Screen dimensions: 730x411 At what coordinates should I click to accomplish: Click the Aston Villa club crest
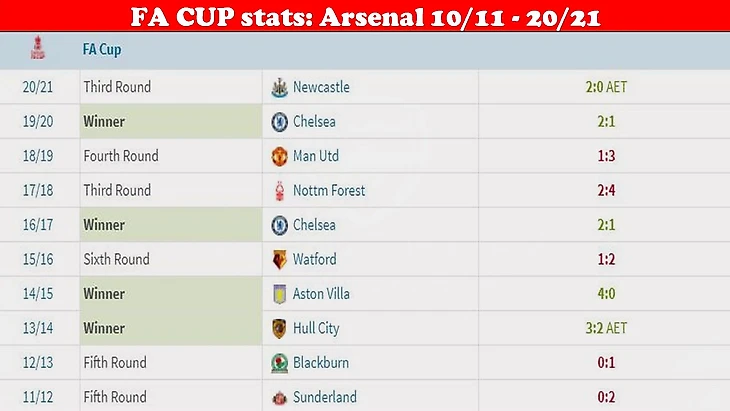[x=279, y=294]
